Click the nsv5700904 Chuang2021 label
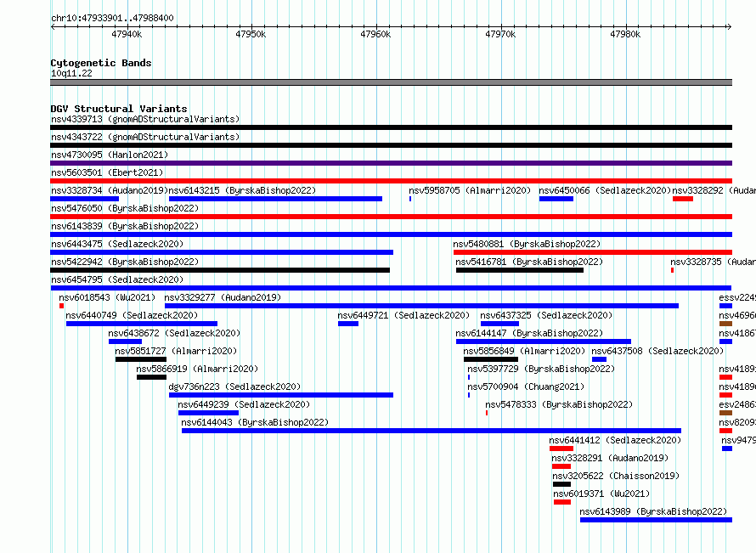756x553 pixels. coord(526,387)
